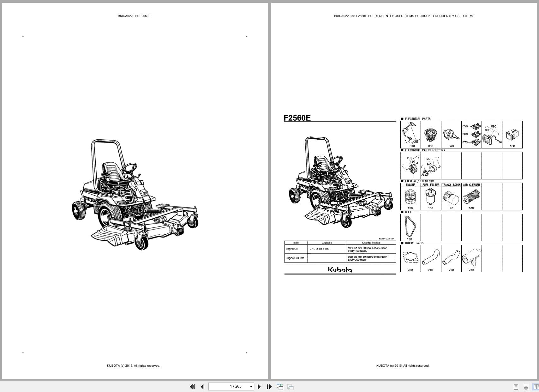Click the Change Interval column header
539x392 pixels.
(x=371, y=243)
